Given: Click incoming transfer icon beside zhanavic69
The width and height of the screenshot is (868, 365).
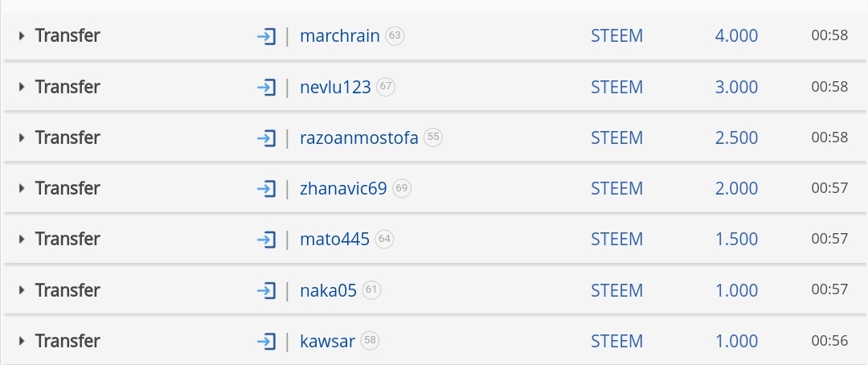Looking at the screenshot, I should pos(266,189).
